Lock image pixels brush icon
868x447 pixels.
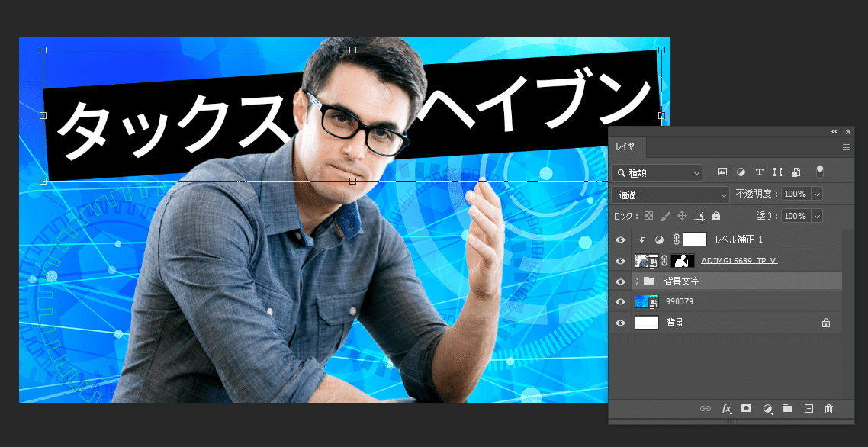pos(665,215)
